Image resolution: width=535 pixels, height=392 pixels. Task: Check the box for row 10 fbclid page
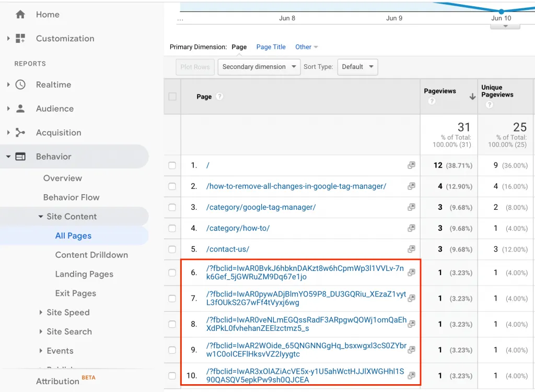coord(172,376)
